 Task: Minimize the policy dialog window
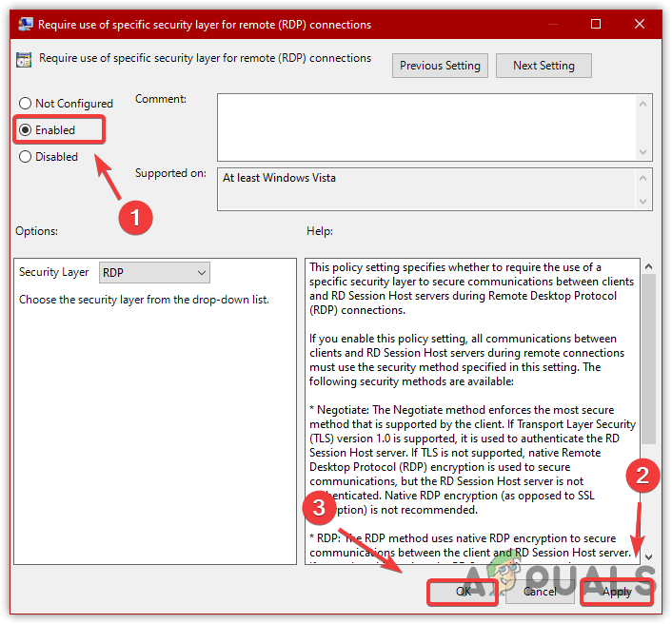coord(553,24)
